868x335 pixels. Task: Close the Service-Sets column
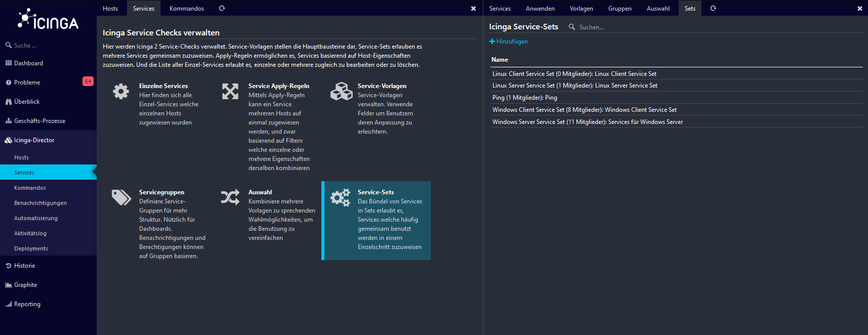pos(859,9)
